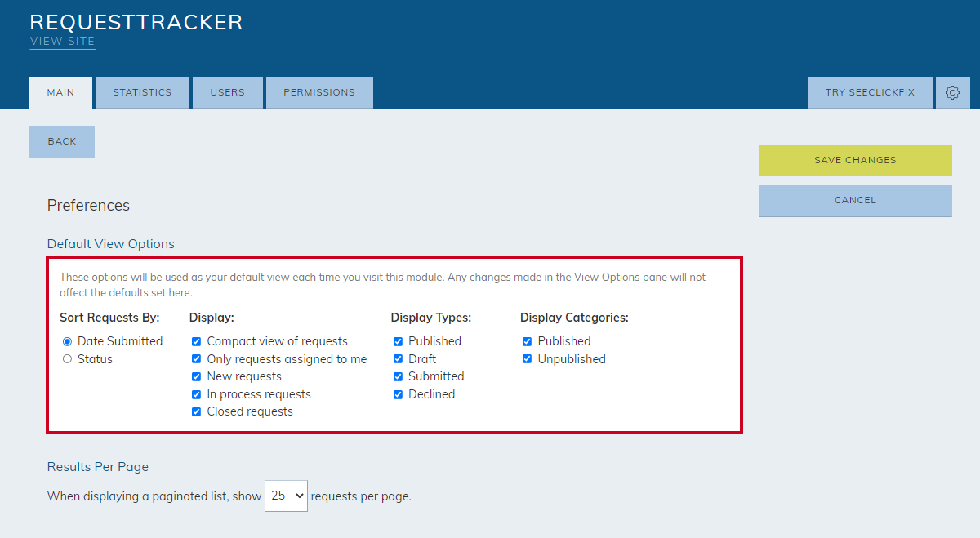Viewport: 980px width, 538px height.
Task: Toggle In process requests checkbox
Action: pos(196,394)
